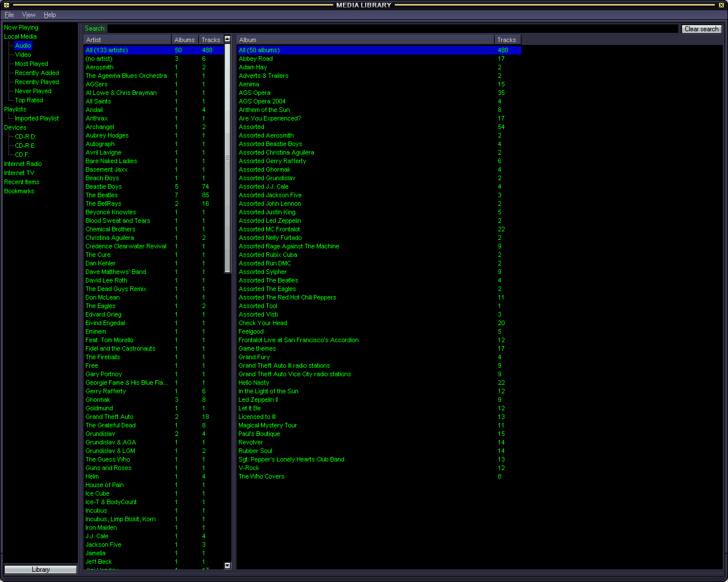Select artist The BellRays
The image size is (728, 582).
click(x=154, y=203)
